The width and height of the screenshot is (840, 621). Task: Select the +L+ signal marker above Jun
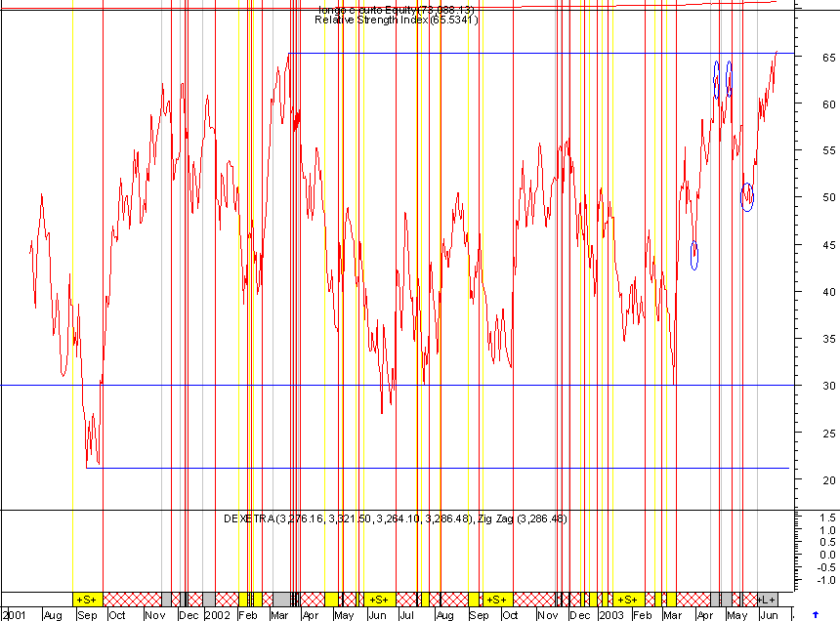coord(767,600)
